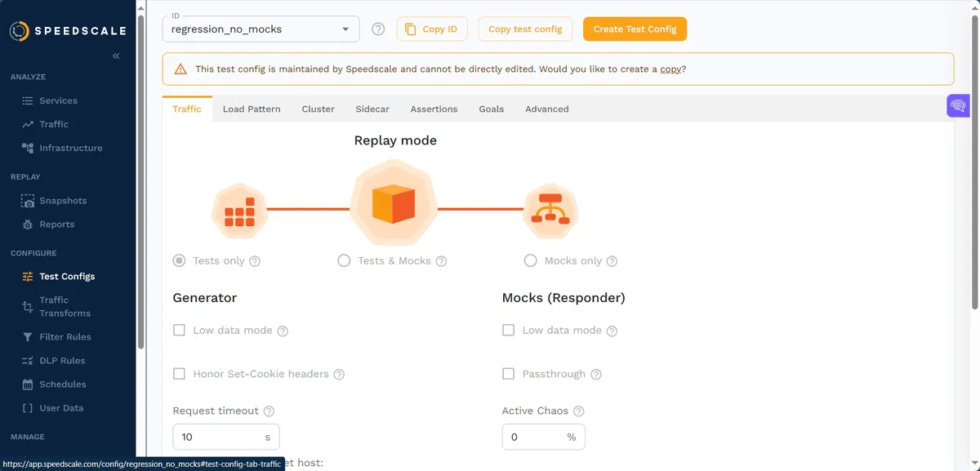Switch to the Load Pattern tab
The width and height of the screenshot is (980, 471).
click(252, 109)
